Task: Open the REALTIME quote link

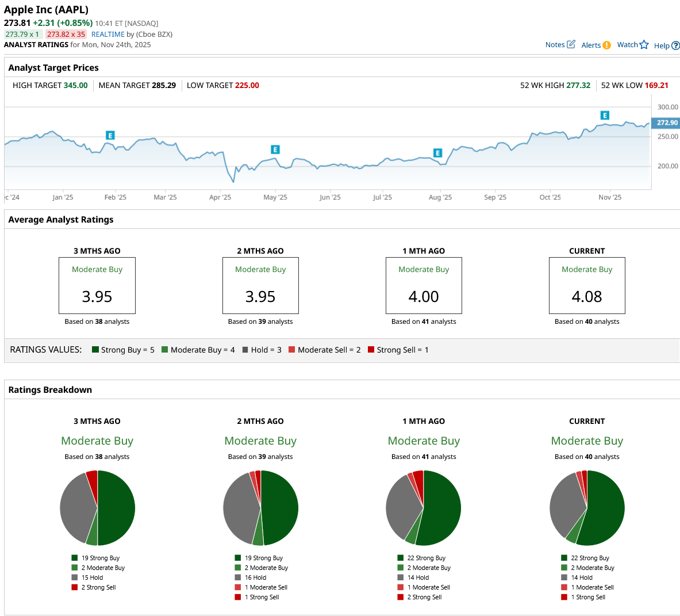Action: tap(107, 35)
